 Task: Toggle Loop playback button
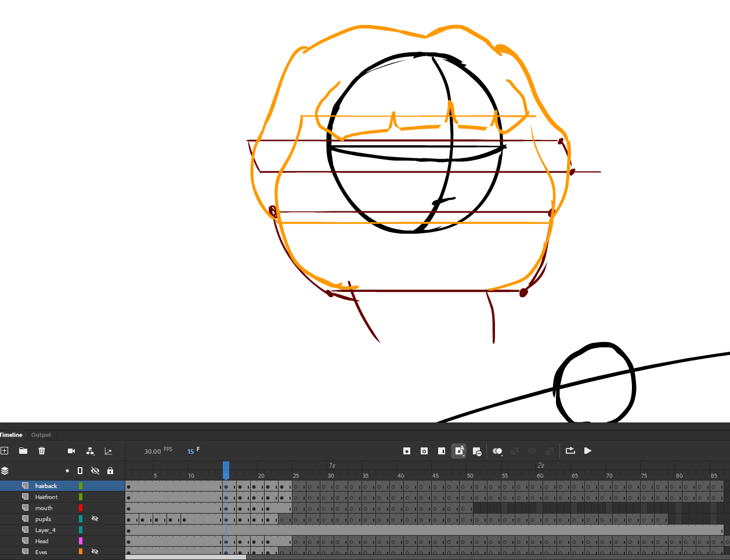point(570,451)
